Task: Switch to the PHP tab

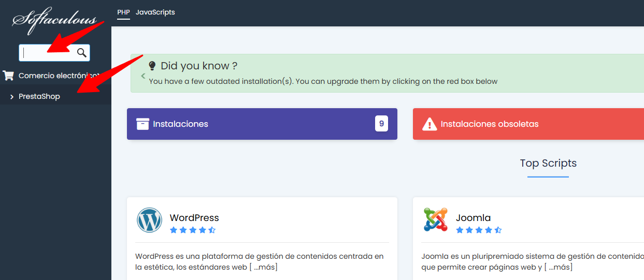Action: pyautogui.click(x=123, y=12)
